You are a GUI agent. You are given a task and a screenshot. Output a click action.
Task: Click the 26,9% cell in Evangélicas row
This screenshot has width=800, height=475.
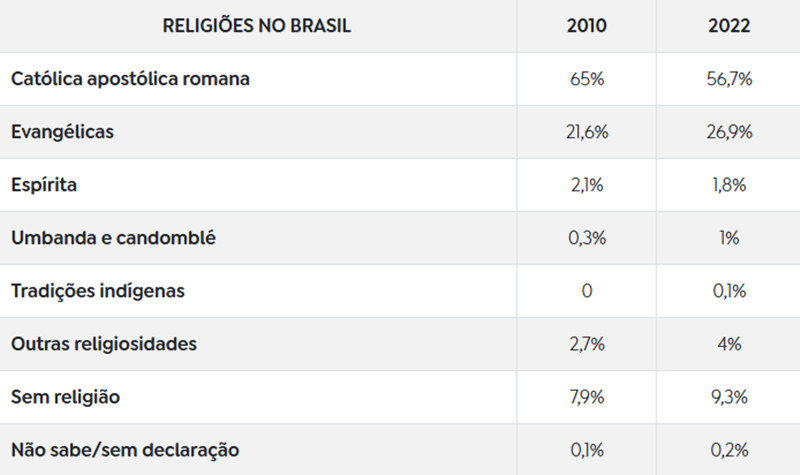click(729, 132)
